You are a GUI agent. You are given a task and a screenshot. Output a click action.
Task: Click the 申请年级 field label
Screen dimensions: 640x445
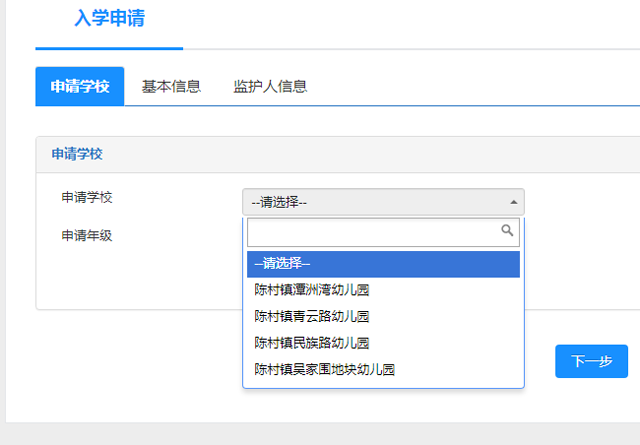point(87,236)
